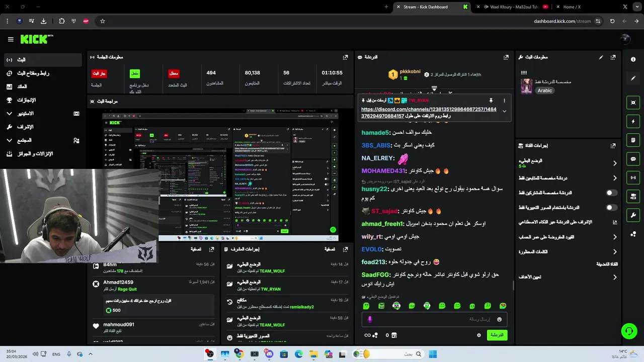Bookmark this page with the star icon
Image resolution: width=644 pixels, height=362 pixels.
coord(103,21)
